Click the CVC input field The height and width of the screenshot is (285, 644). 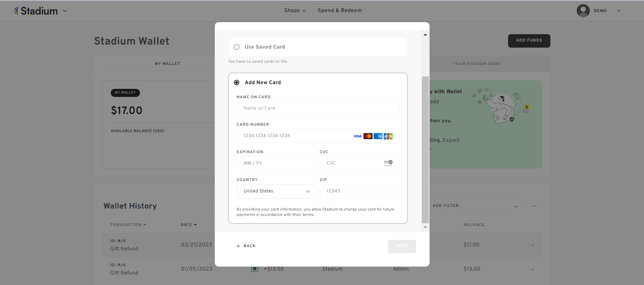(x=359, y=163)
